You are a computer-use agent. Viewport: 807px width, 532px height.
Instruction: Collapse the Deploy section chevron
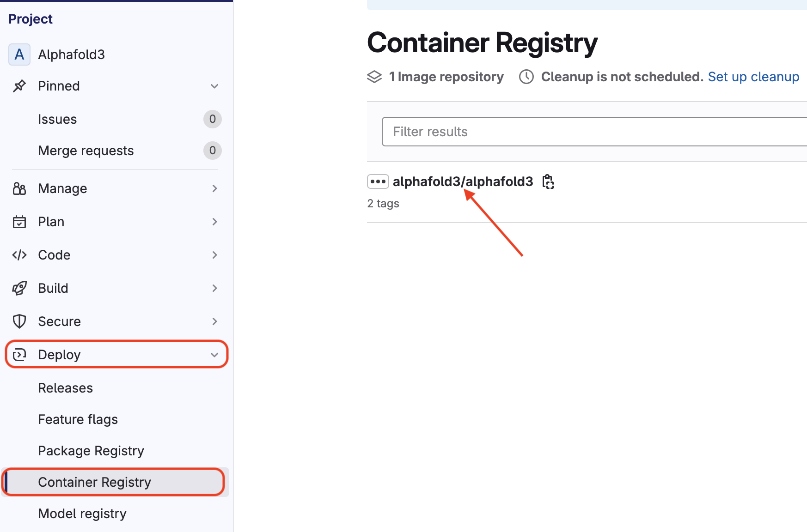214,355
